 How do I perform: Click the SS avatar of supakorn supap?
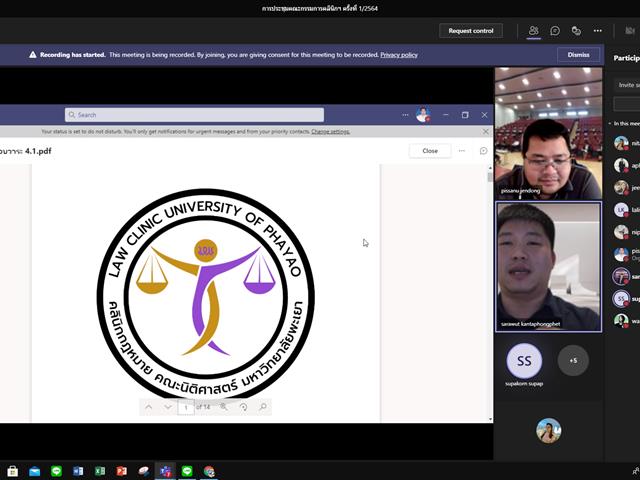click(x=524, y=361)
